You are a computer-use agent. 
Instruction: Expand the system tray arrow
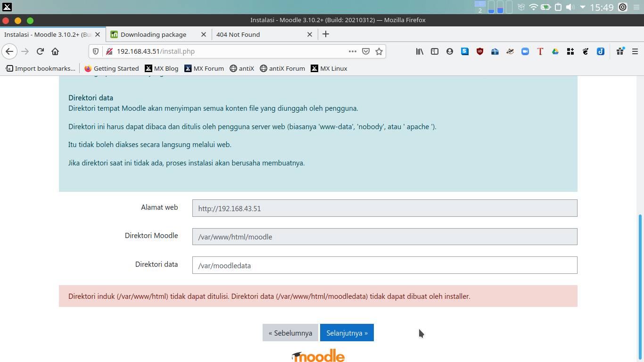tap(583, 7)
